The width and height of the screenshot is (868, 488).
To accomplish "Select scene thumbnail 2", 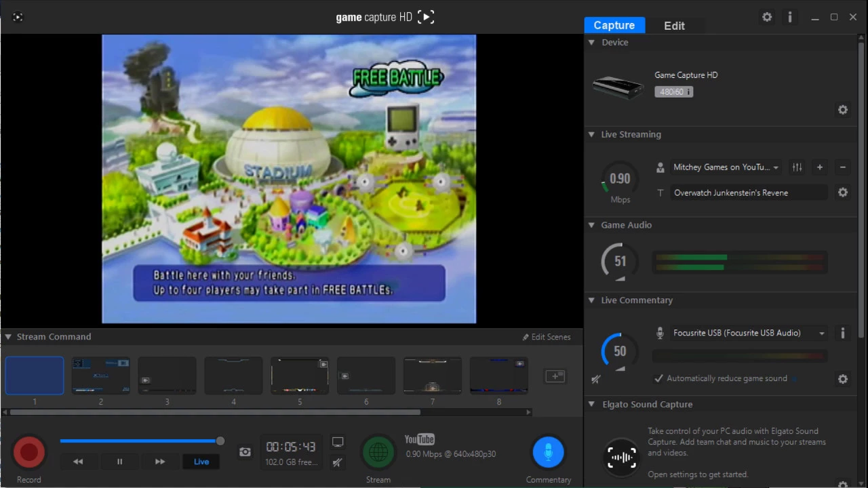I will point(100,375).
